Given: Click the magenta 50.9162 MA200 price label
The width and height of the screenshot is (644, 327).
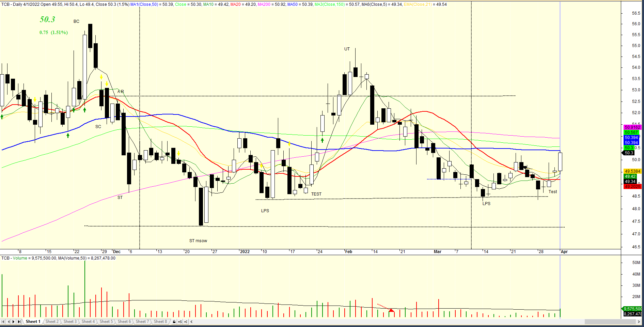Looking at the screenshot, I should [632, 127].
